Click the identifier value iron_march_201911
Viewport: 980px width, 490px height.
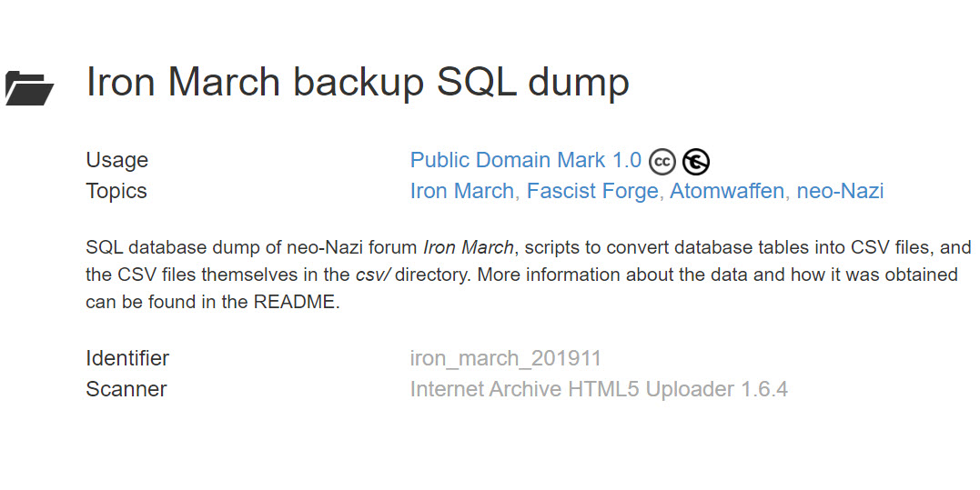pyautogui.click(x=505, y=358)
